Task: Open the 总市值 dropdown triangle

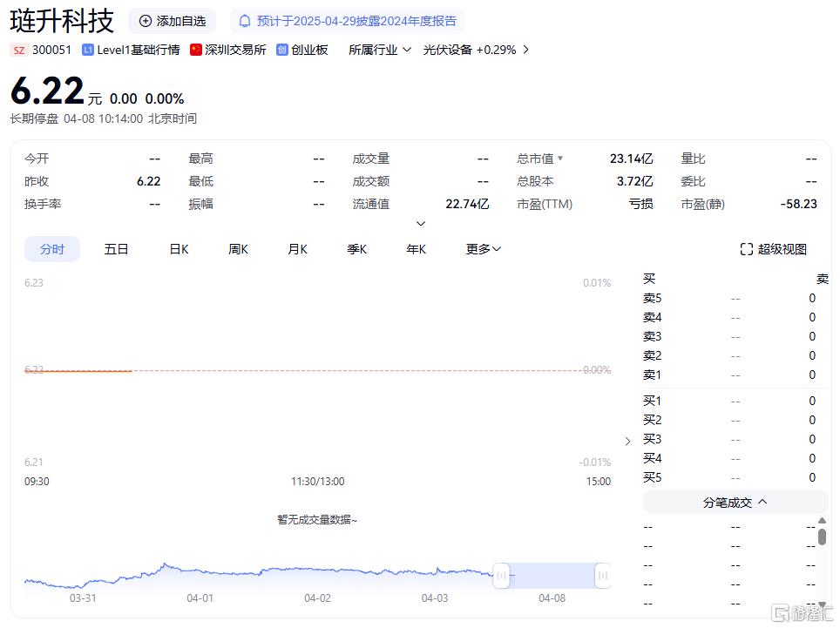Action: click(x=560, y=158)
